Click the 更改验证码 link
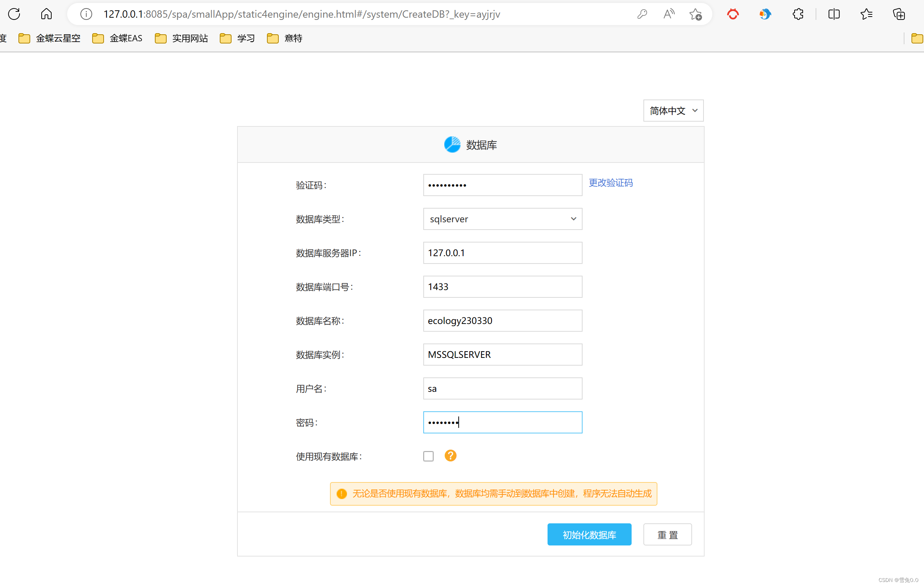Image resolution: width=924 pixels, height=586 pixels. tap(611, 183)
